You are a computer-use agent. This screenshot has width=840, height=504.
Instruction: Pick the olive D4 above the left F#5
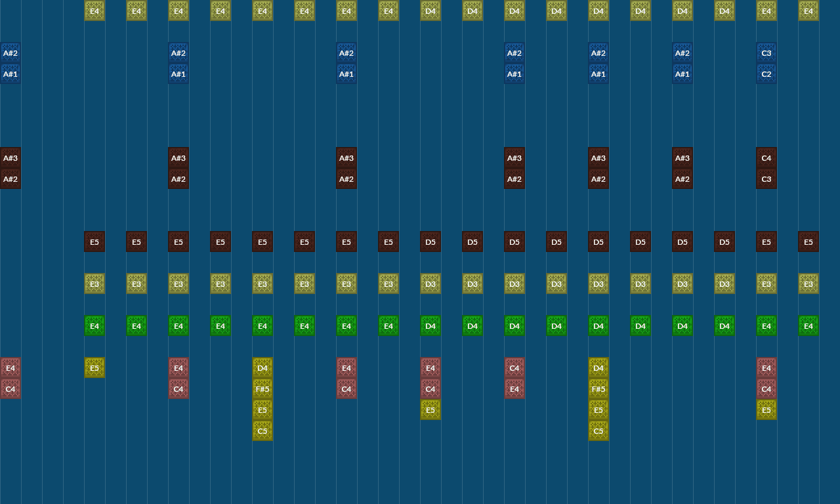tap(262, 368)
